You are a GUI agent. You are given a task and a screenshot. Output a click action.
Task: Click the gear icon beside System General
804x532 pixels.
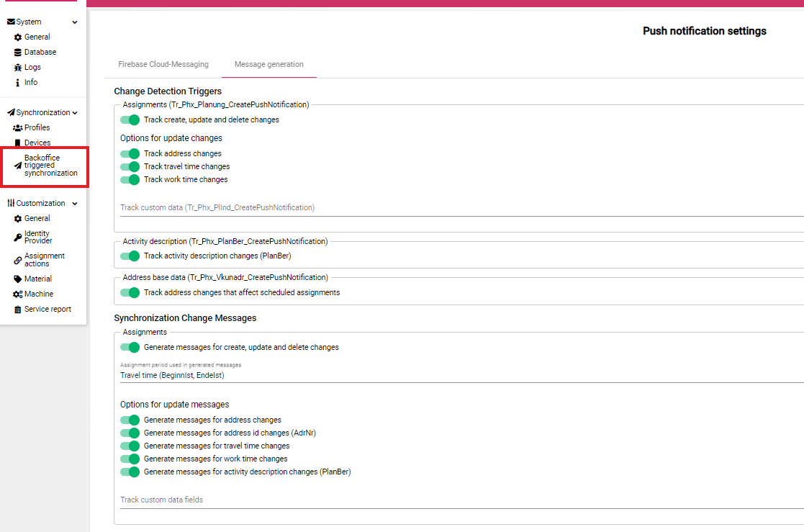(x=18, y=37)
